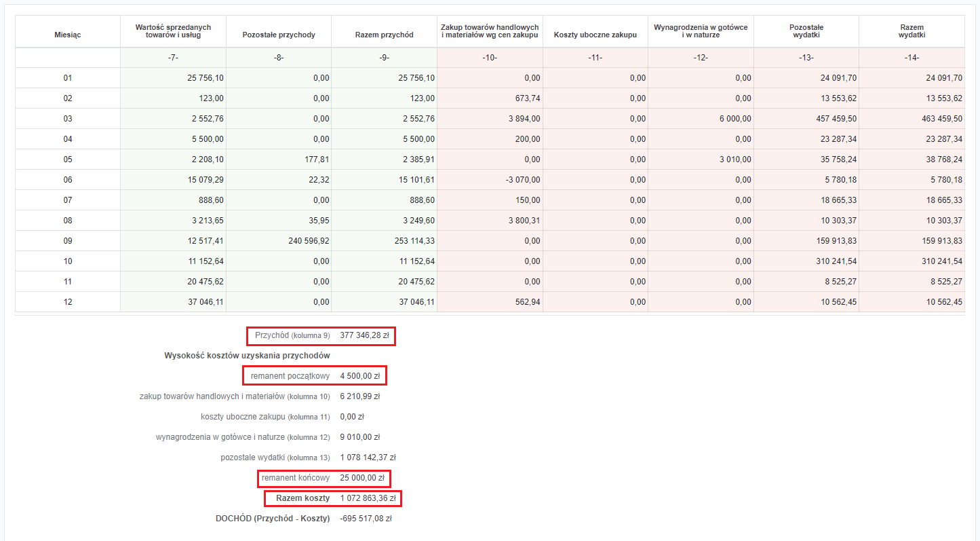
Task: Click the 25 000,00 zł closing inventory value
Action: tap(362, 478)
